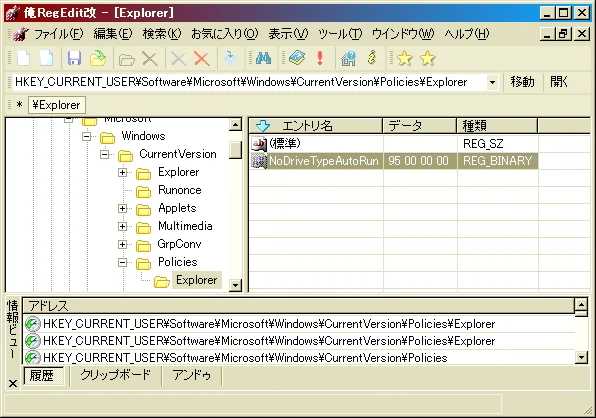Click the red X delete icon
The height and width of the screenshot is (418, 596).
point(201,59)
